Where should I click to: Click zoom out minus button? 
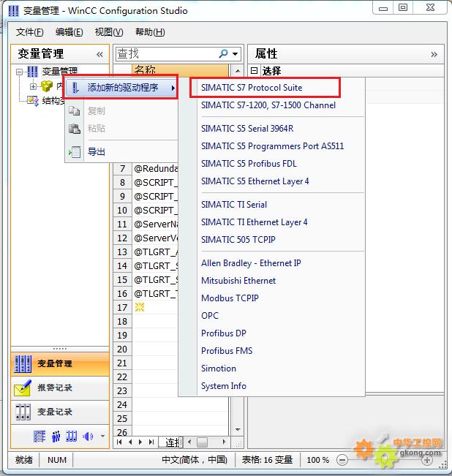342,460
